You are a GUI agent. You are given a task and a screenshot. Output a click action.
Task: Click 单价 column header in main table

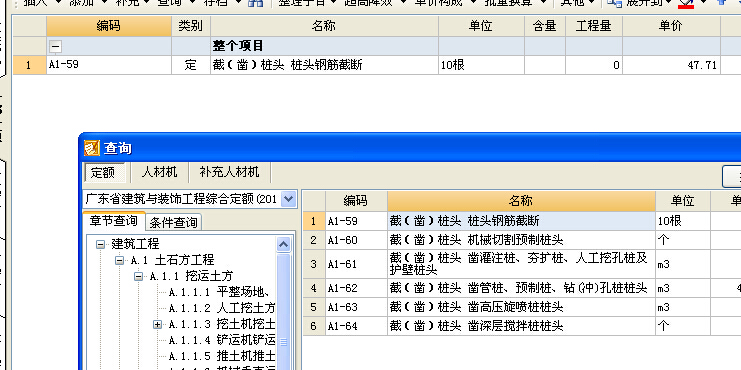(671, 26)
